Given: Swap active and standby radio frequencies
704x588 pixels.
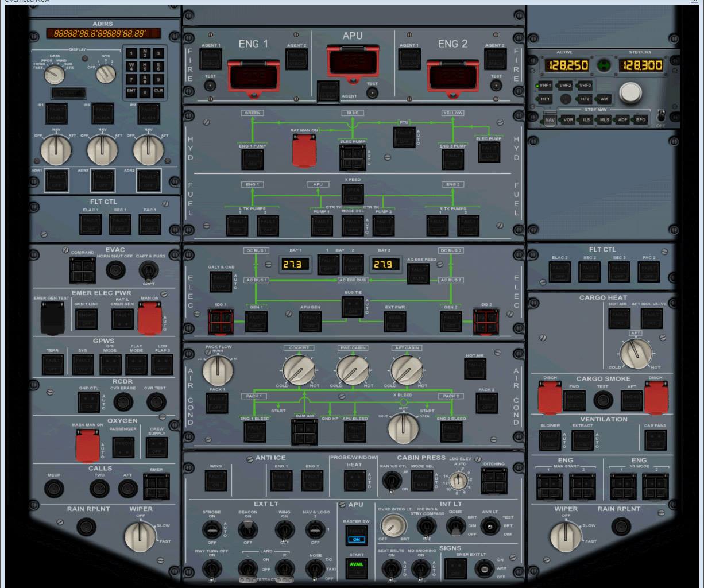Looking at the screenshot, I should (604, 65).
